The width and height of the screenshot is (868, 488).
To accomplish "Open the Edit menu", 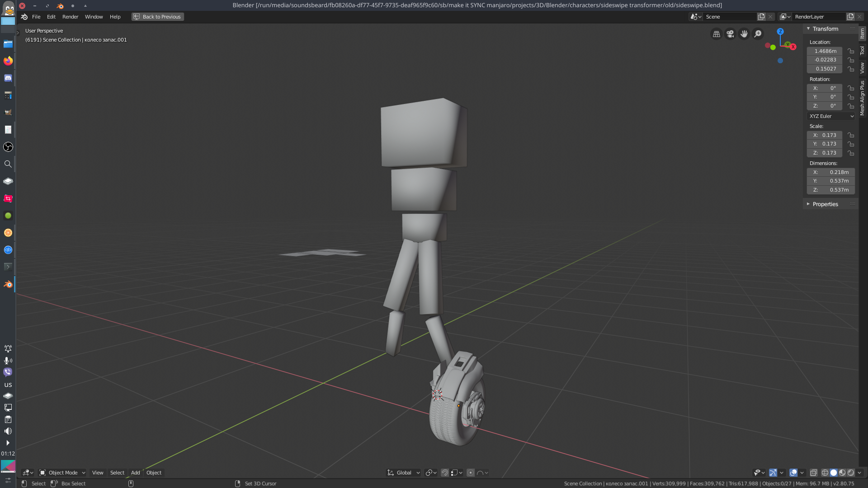I will click(51, 17).
